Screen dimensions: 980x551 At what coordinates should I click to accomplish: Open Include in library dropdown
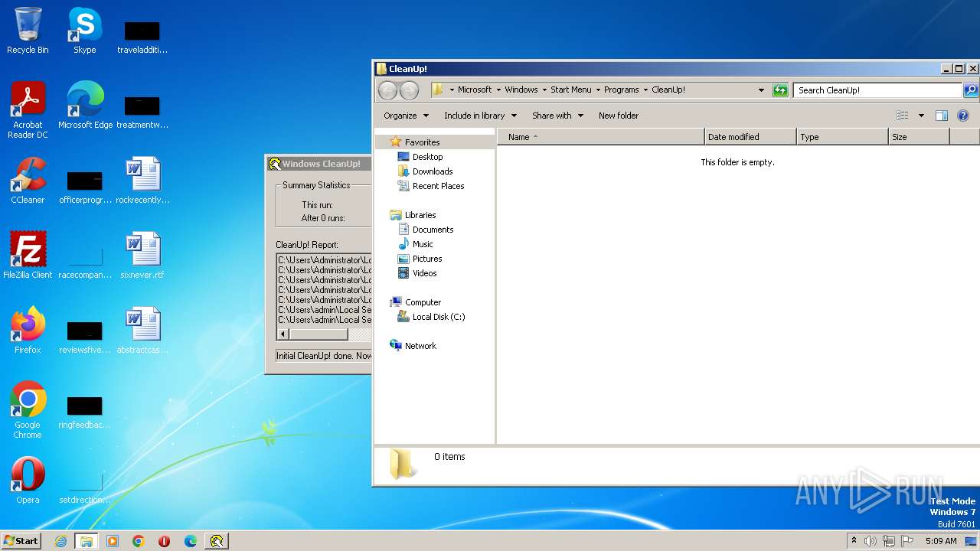tap(480, 116)
